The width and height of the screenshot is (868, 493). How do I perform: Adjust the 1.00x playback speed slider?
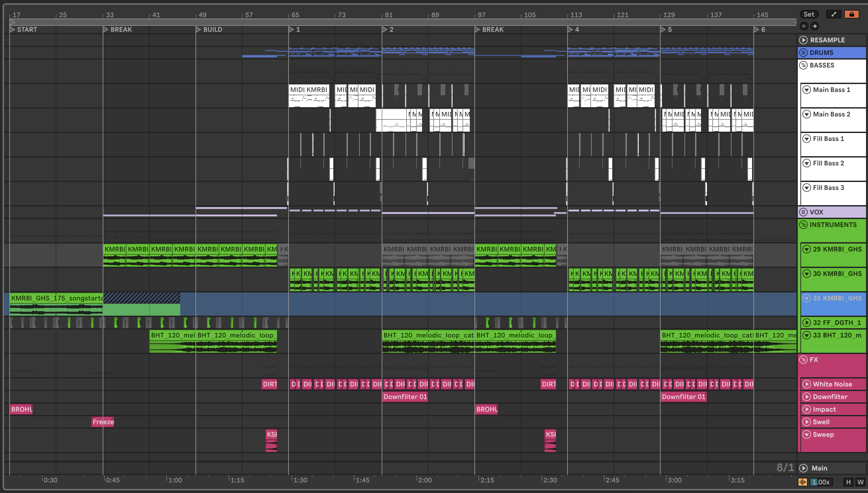[x=821, y=482]
